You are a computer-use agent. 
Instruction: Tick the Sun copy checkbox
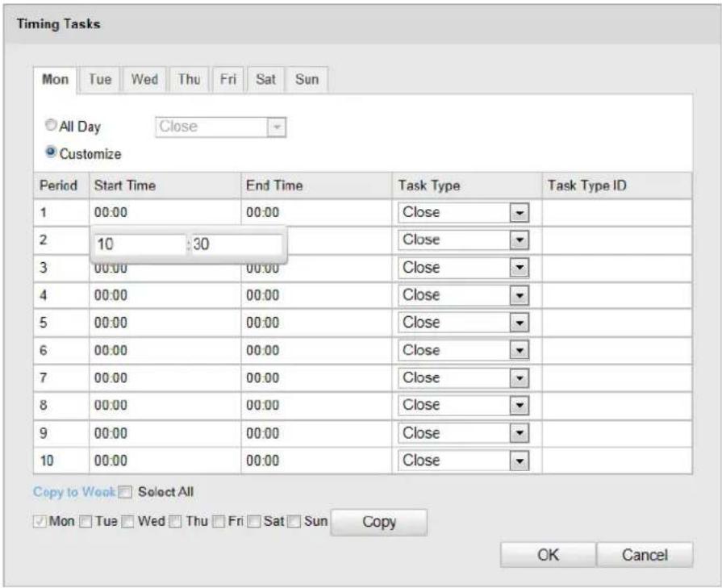(x=294, y=522)
